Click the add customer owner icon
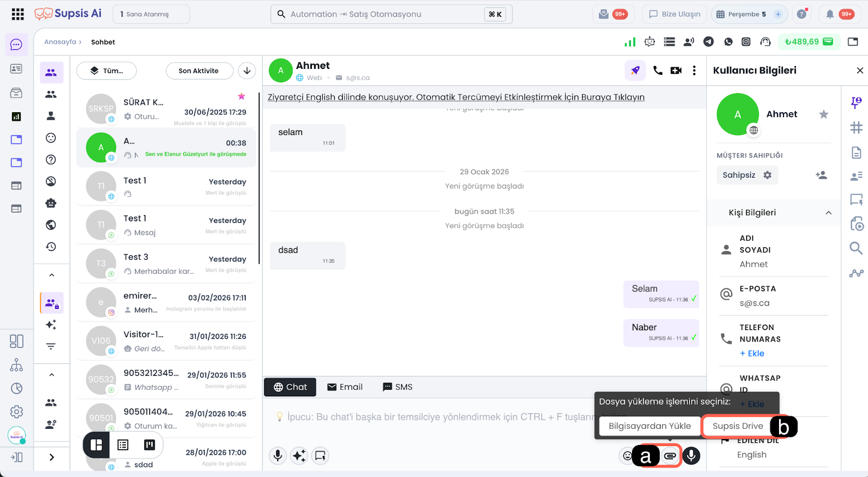868x477 pixels. (821, 175)
